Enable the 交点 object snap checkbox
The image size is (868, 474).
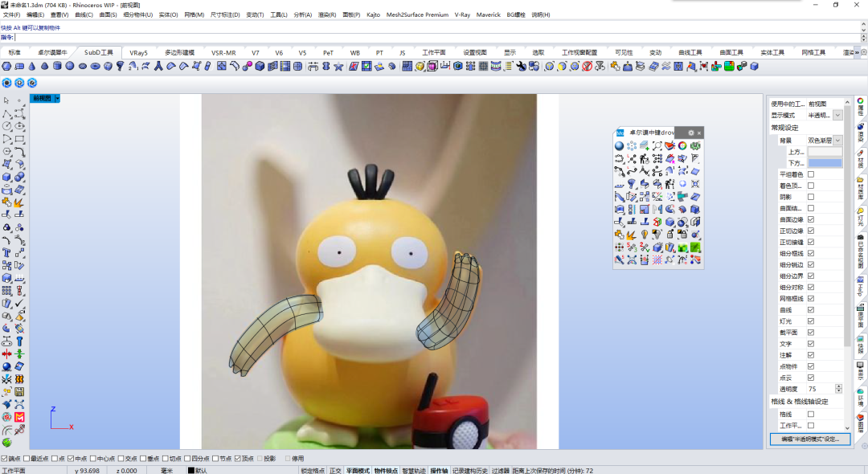pyautogui.click(x=121, y=459)
